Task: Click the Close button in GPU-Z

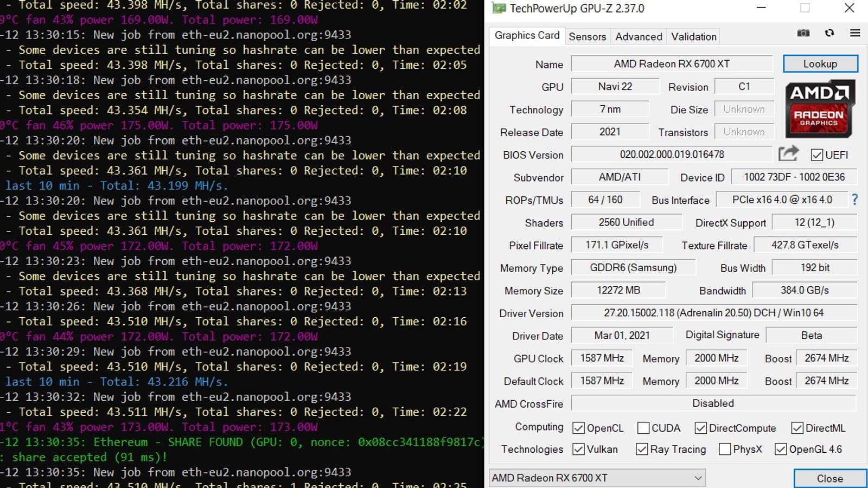Action: [x=830, y=478]
